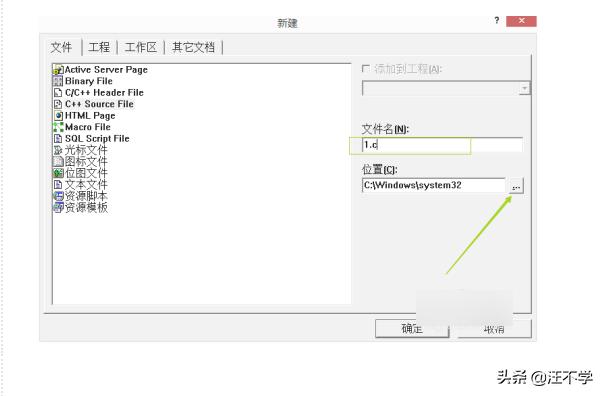
Task: Click the Active Server Page icon
Action: coord(58,70)
